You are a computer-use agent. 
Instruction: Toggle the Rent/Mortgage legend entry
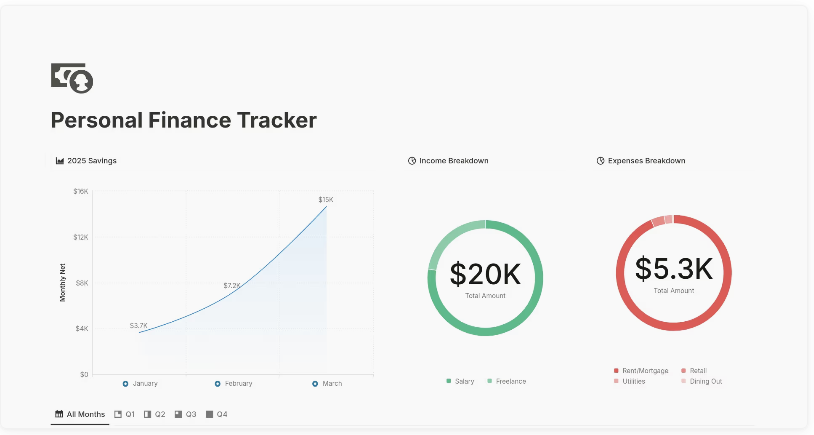pos(641,371)
